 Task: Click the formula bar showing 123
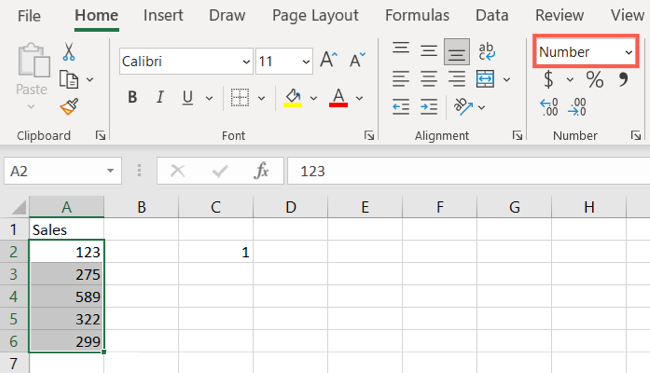click(x=468, y=171)
